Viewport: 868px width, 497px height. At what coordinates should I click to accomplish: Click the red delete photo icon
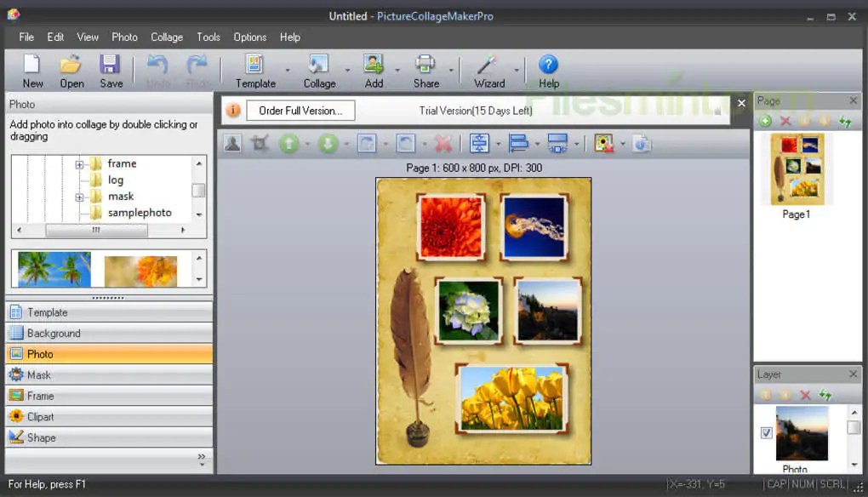(442, 143)
